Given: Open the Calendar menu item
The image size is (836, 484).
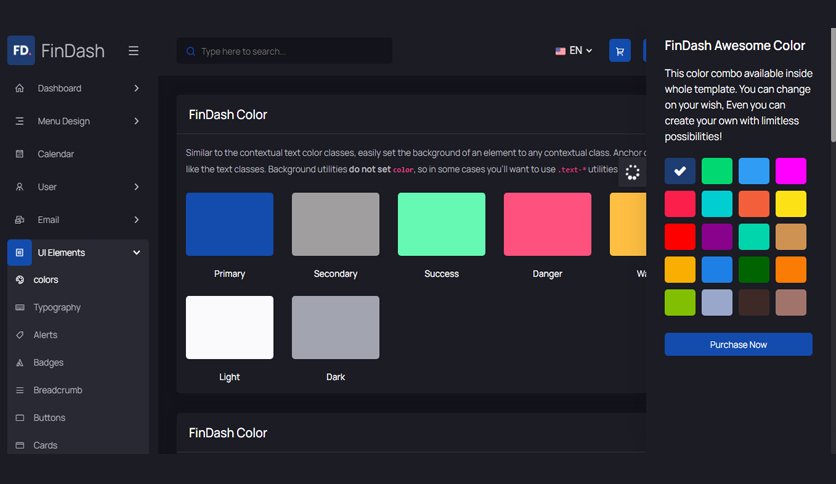Looking at the screenshot, I should point(78,154).
